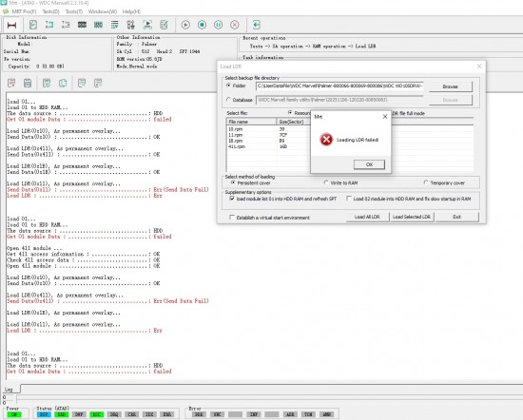Click OK on the Loading LDR failed message
523x420 pixels.
click(x=369, y=164)
